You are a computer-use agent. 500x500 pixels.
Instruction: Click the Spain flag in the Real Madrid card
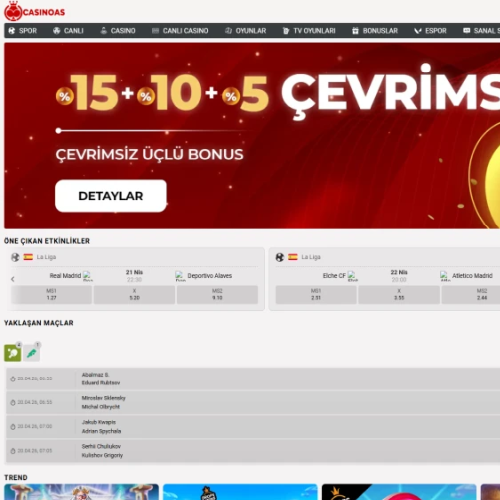[28, 257]
